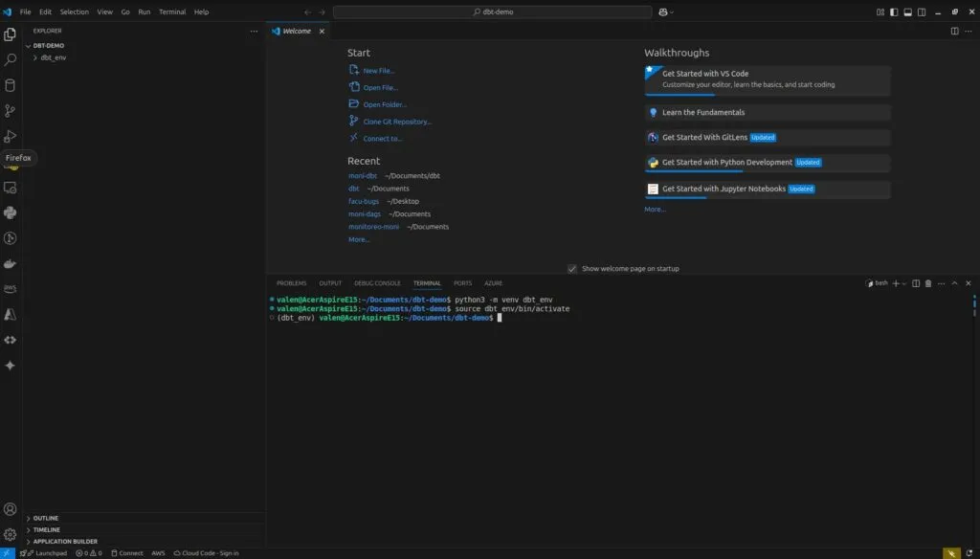Expand the Application Builder section

145,542
